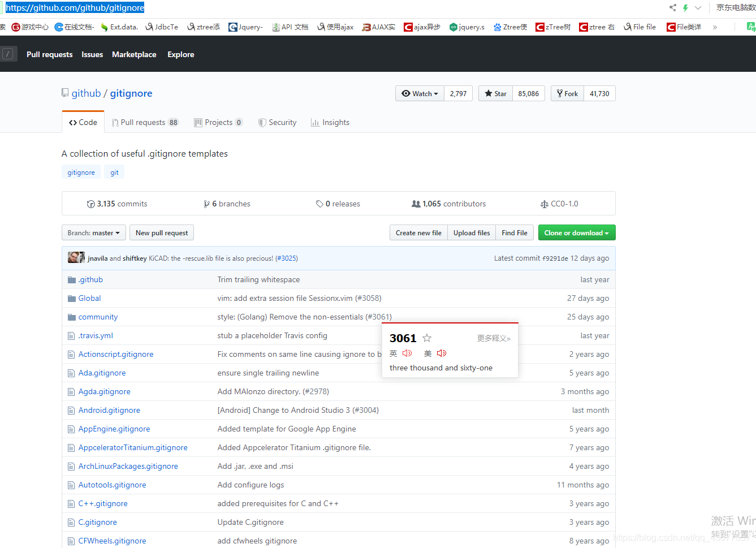This screenshot has width=756, height=548.
Task: Click the 2,797 watchers count
Action: coord(459,93)
